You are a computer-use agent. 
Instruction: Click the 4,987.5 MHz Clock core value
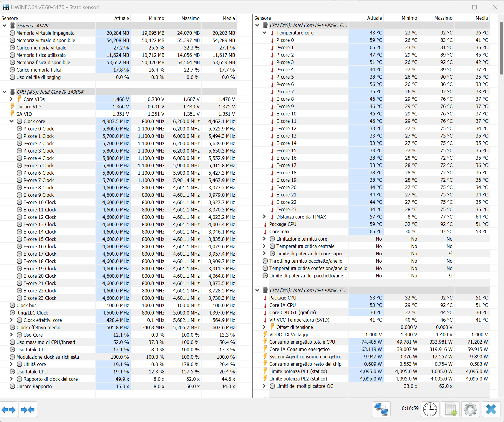coord(116,121)
